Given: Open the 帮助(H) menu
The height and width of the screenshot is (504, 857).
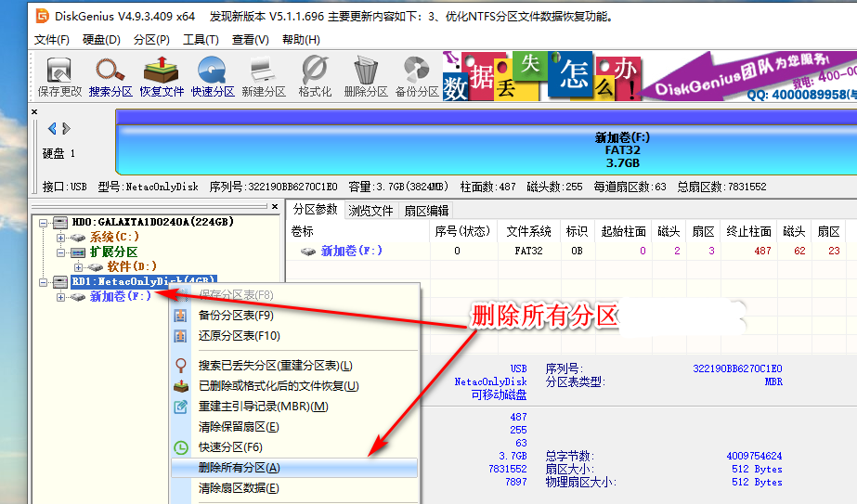Looking at the screenshot, I should click(x=301, y=40).
